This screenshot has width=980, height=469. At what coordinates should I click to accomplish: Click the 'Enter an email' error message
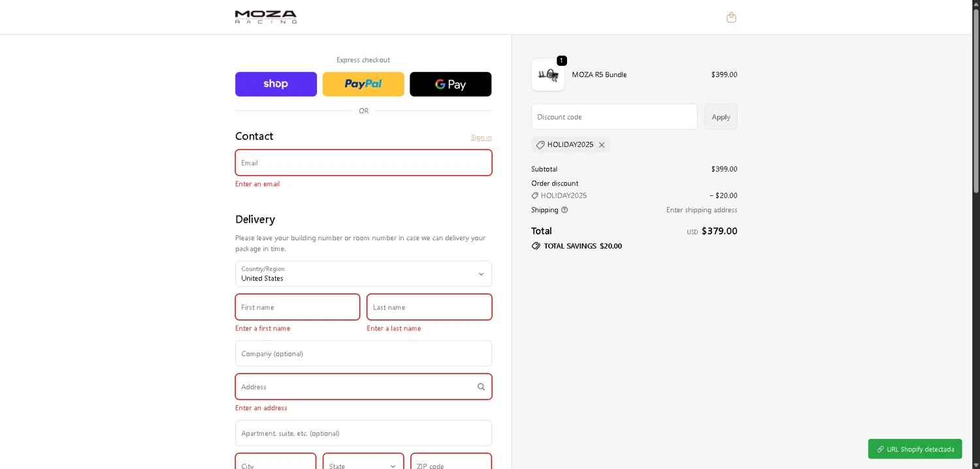point(257,184)
